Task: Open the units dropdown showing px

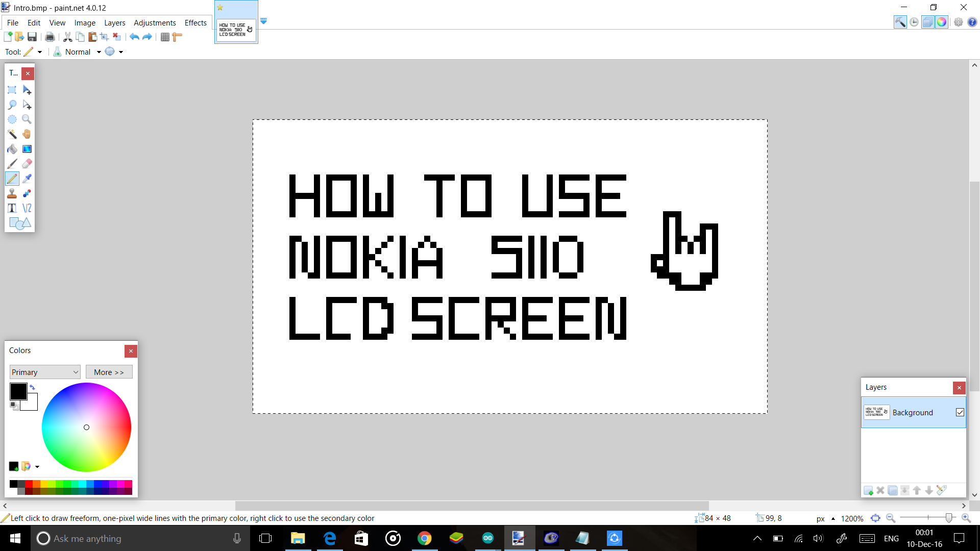Action: point(824,518)
